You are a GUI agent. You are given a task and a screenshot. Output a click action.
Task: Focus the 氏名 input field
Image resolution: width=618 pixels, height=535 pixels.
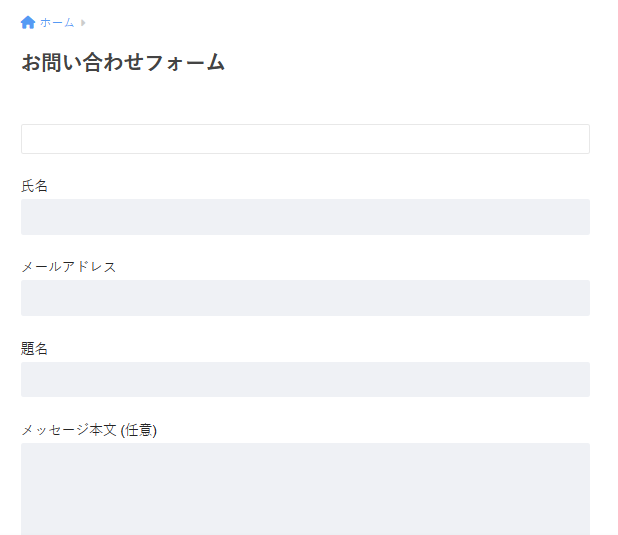tap(305, 217)
